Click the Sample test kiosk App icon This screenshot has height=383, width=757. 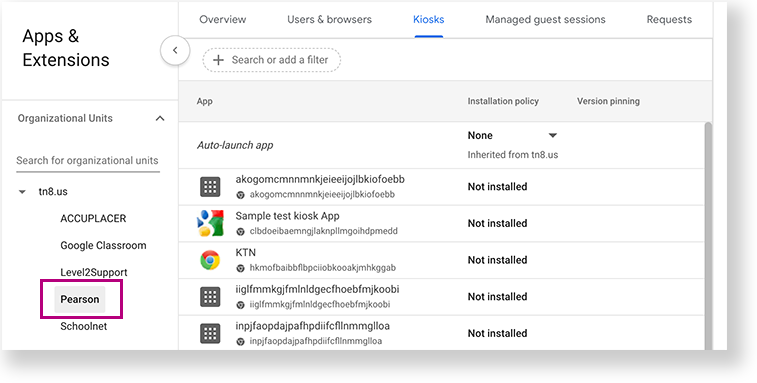click(210, 223)
